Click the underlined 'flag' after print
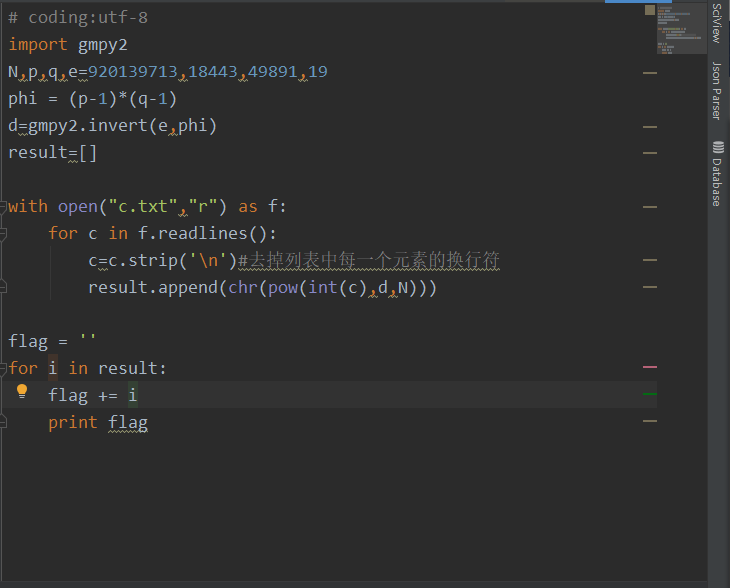The height and width of the screenshot is (588, 730). [128, 423]
